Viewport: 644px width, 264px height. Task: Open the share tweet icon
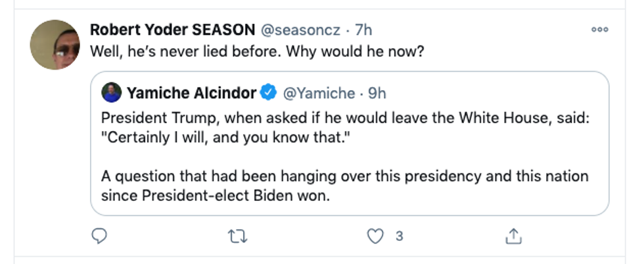(513, 236)
